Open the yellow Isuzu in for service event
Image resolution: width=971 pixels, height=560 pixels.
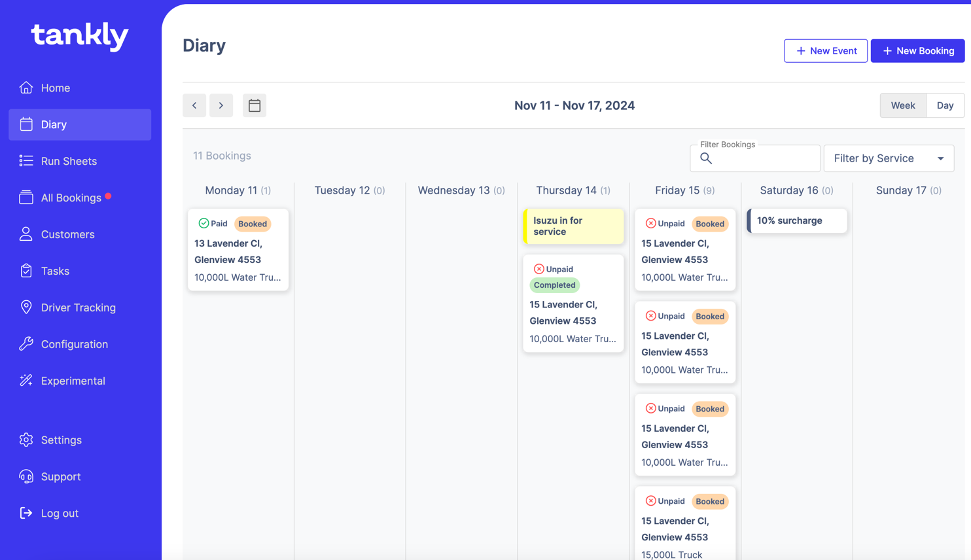click(x=573, y=226)
